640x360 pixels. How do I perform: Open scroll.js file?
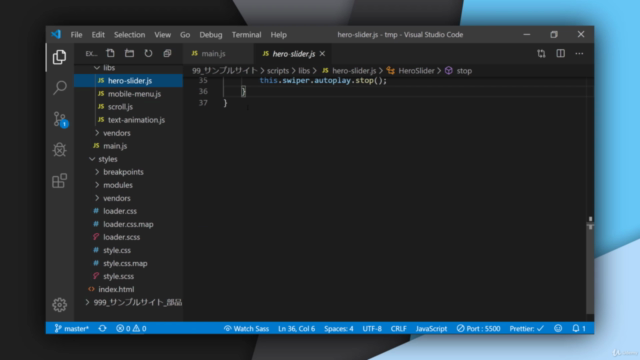click(120, 107)
